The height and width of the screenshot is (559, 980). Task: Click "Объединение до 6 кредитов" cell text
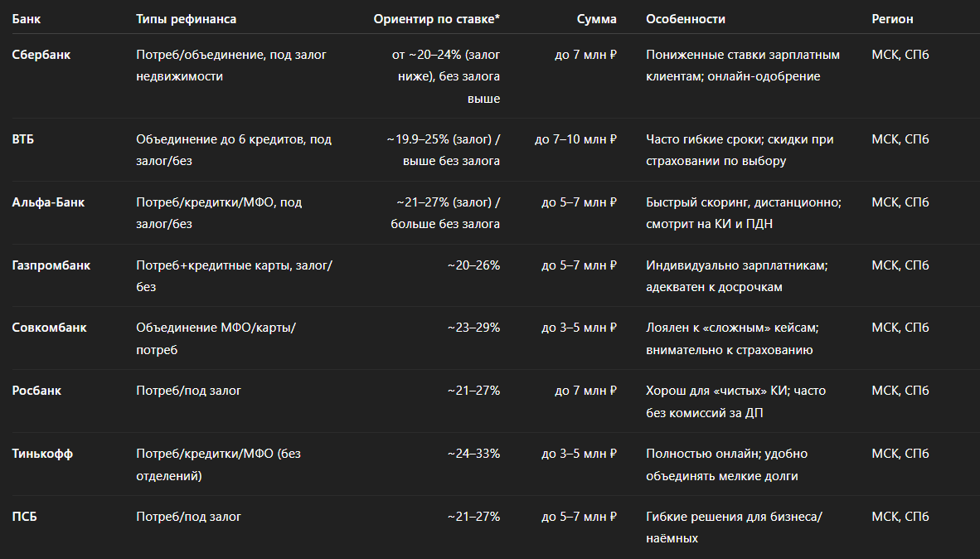tap(234, 139)
